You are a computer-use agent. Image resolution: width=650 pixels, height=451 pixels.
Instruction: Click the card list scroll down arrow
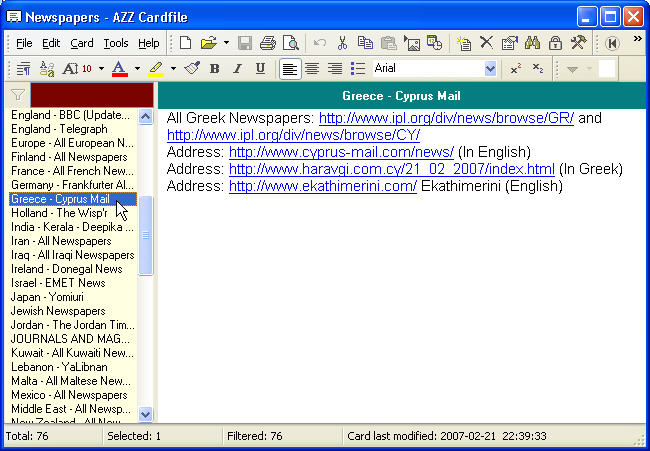[x=146, y=414]
